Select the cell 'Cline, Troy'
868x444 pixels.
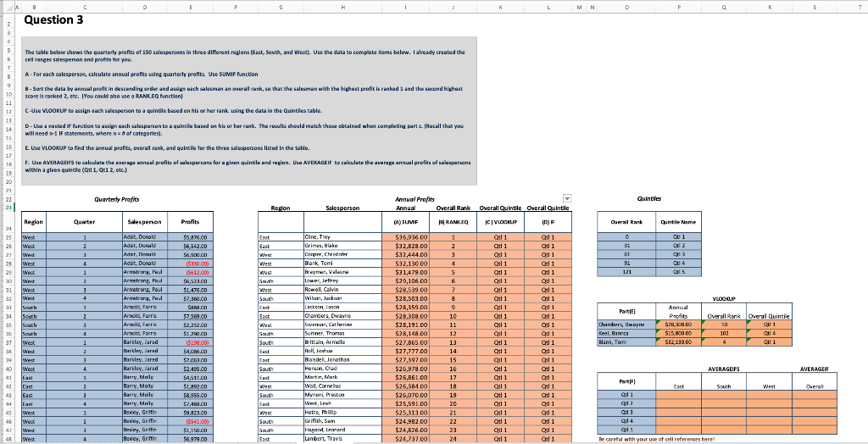tap(342, 237)
